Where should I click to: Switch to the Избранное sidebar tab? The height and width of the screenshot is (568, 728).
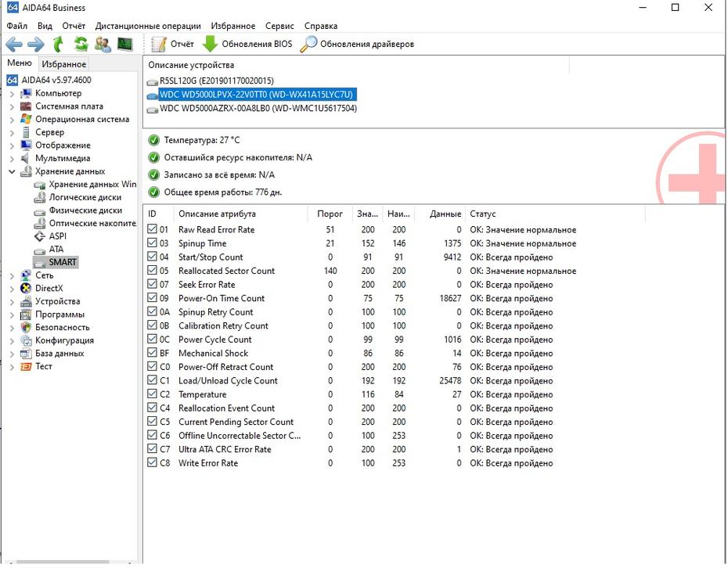[64, 64]
